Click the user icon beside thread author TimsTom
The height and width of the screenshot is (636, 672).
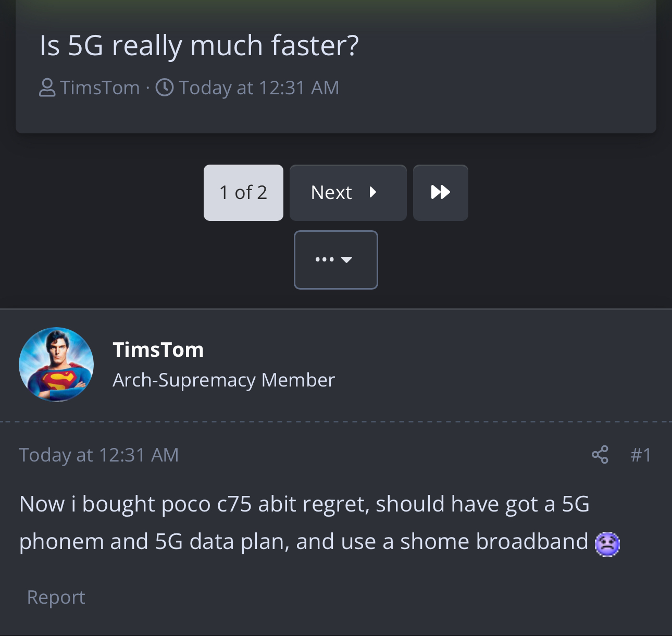pos(47,88)
